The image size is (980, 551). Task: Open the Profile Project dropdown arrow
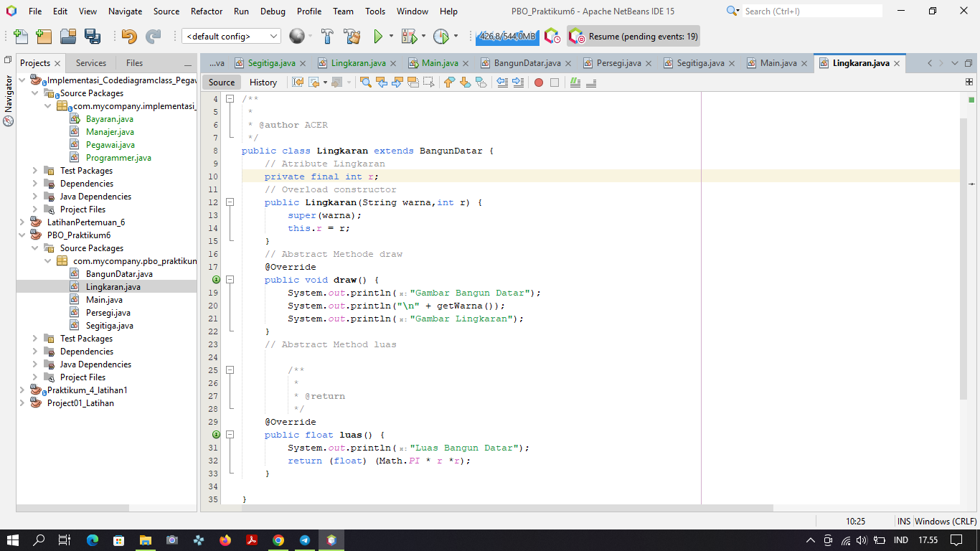(456, 37)
